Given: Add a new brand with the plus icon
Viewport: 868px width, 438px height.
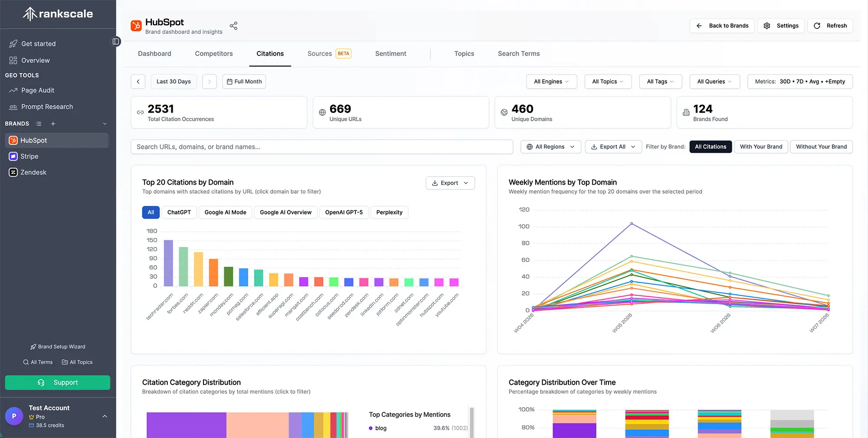Looking at the screenshot, I should coord(53,123).
